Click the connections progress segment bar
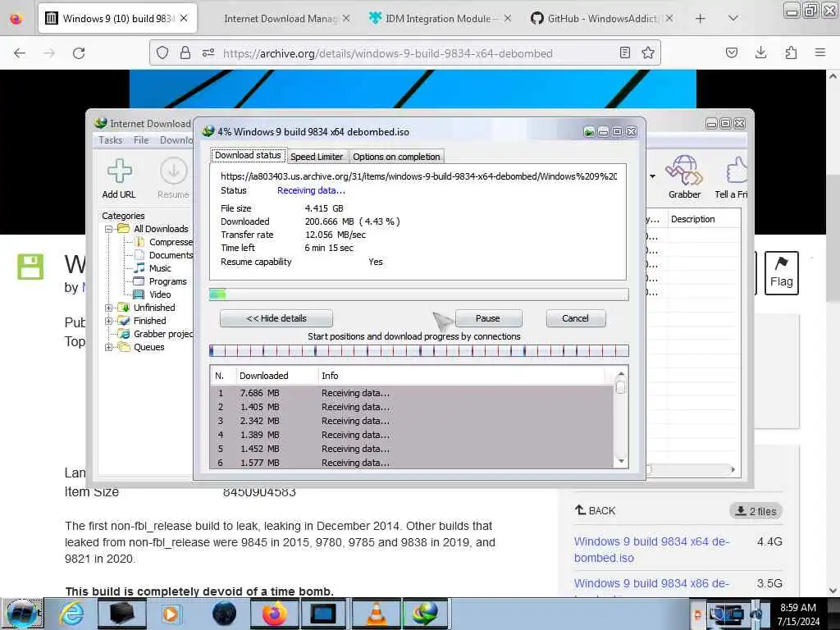Image resolution: width=840 pixels, height=630 pixels. point(419,351)
